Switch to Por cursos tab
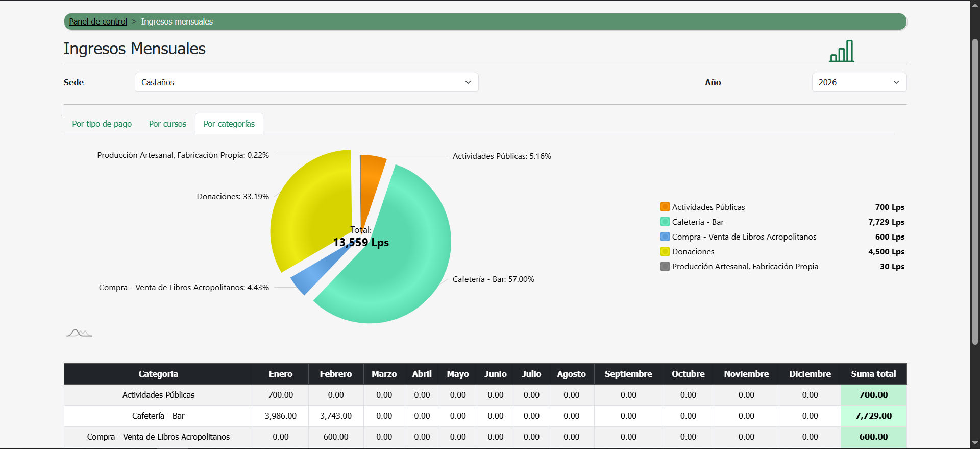The width and height of the screenshot is (980, 449). click(167, 124)
